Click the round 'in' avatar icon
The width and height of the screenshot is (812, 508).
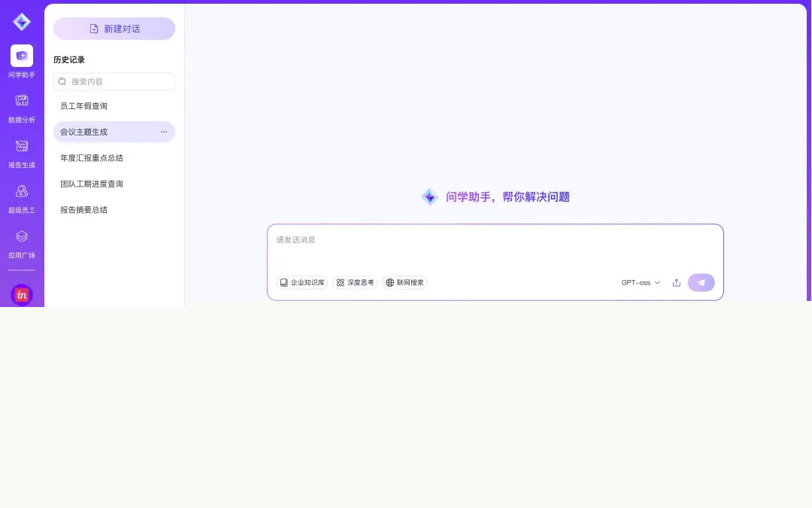(x=22, y=295)
